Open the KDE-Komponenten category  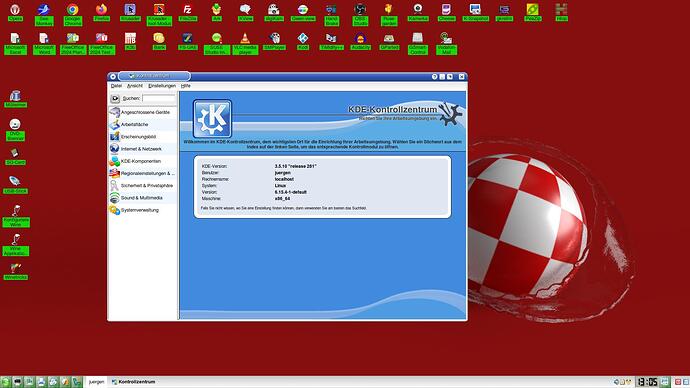pyautogui.click(x=143, y=161)
